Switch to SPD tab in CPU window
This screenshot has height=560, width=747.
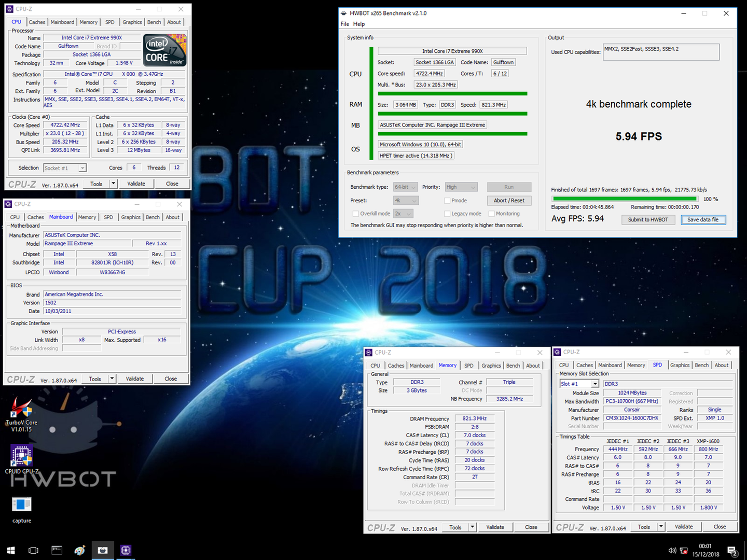pyautogui.click(x=110, y=22)
